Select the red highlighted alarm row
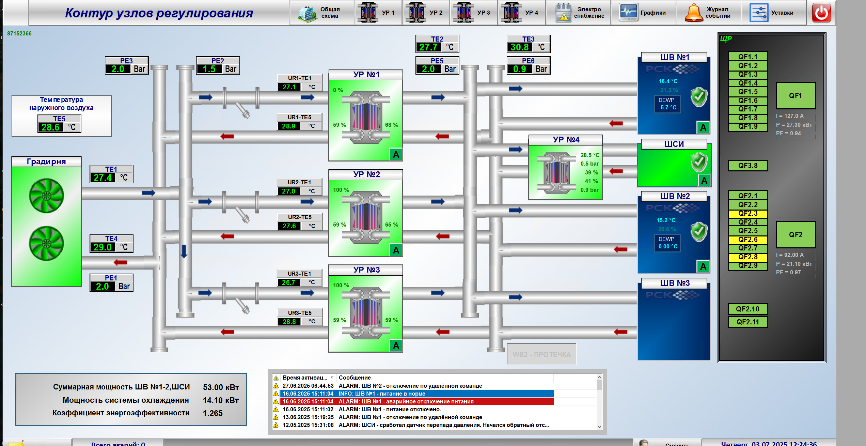This screenshot has width=866, height=446. tap(430, 400)
